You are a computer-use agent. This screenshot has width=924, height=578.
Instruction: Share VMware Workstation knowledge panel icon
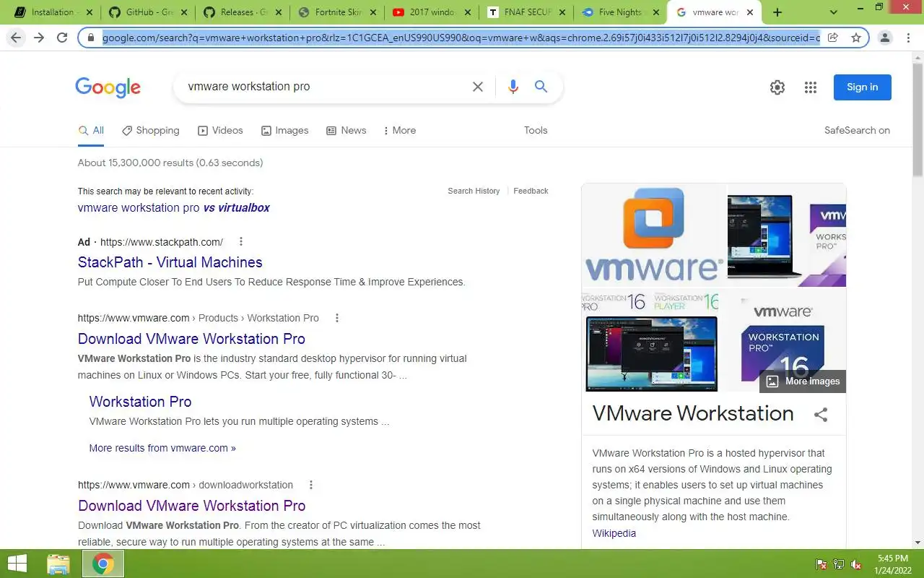(821, 415)
